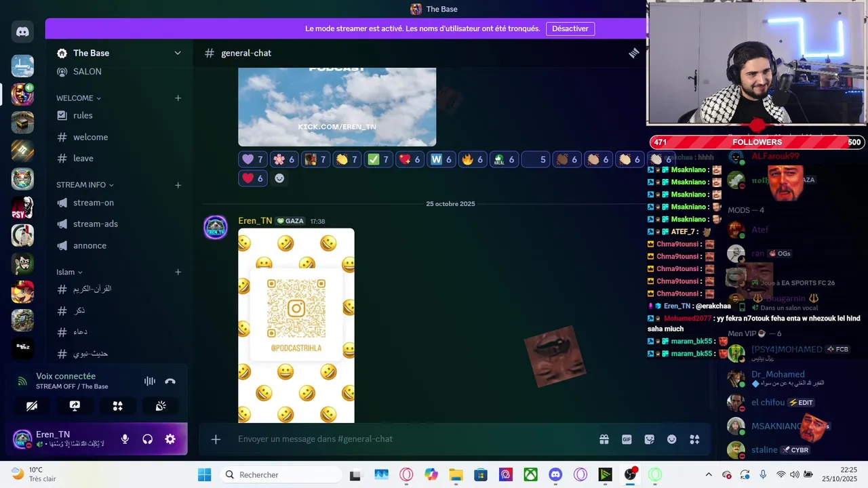The height and width of the screenshot is (488, 868).
Task: Toggle noise suppression waveform icon
Action: pos(150,381)
